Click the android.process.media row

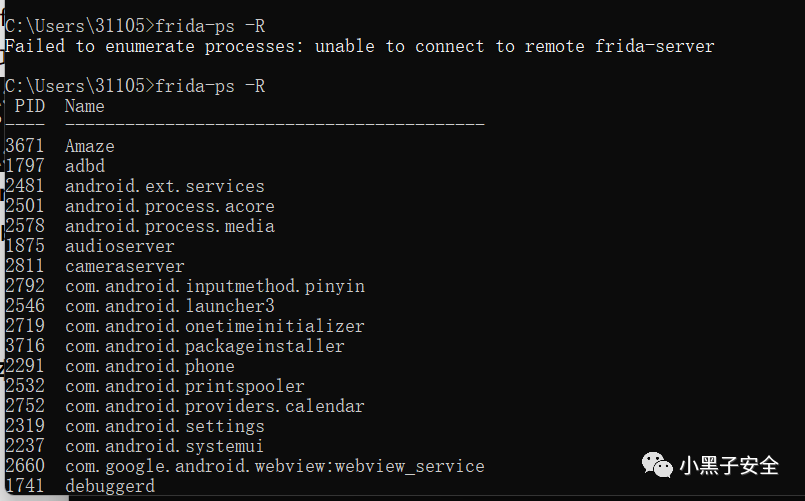click(x=169, y=226)
